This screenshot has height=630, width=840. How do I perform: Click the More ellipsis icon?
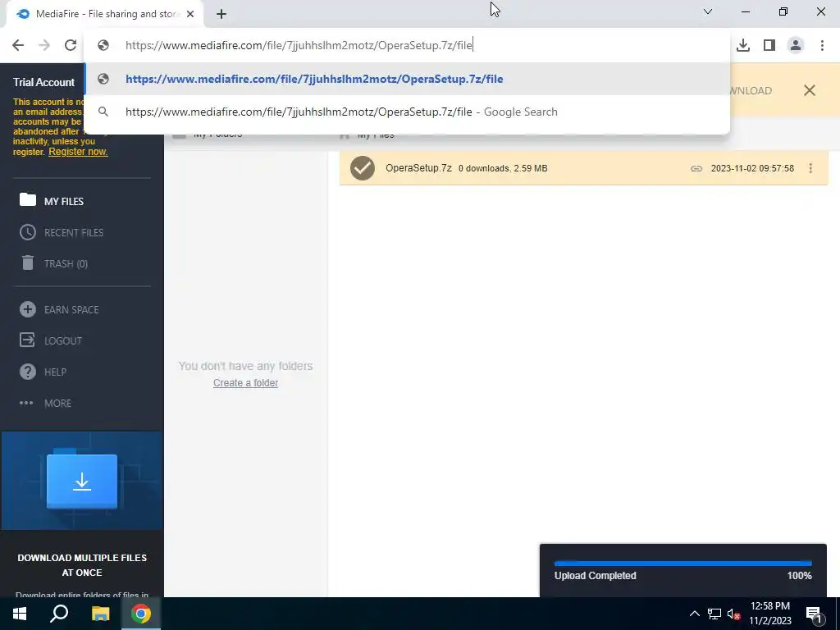tap(26, 403)
